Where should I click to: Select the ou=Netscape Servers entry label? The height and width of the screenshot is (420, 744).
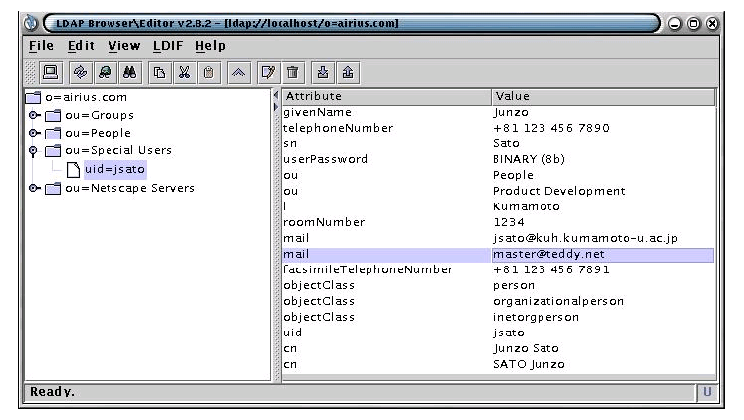point(130,188)
